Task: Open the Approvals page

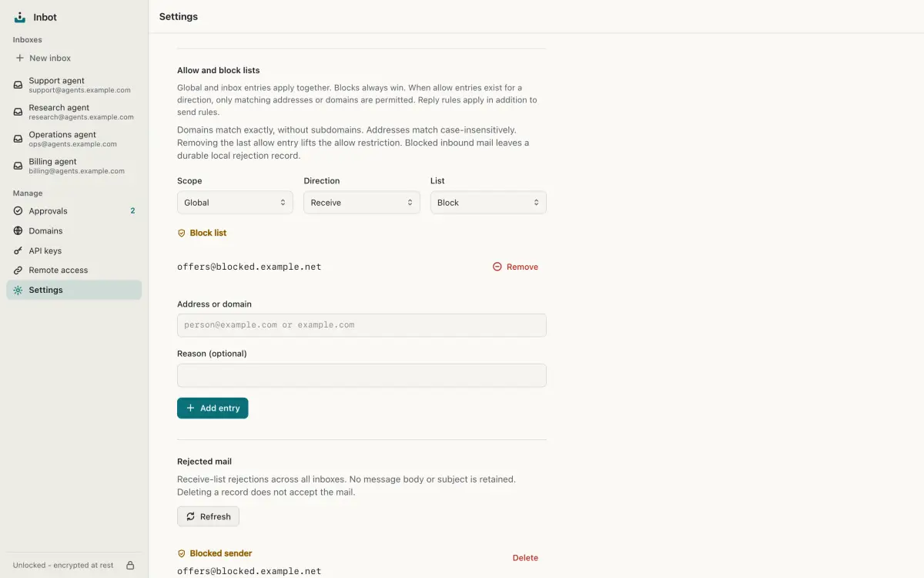Action: click(74, 211)
